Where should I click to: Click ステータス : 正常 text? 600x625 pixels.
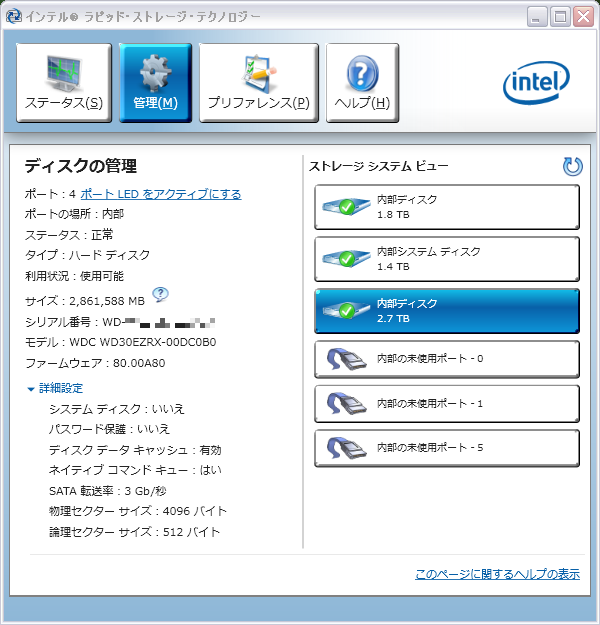(69, 235)
